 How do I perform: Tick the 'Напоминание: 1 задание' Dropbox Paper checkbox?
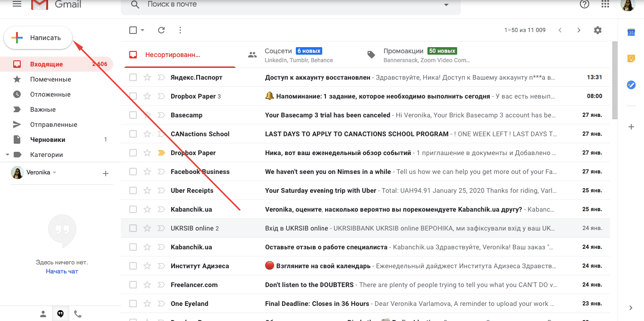133,96
